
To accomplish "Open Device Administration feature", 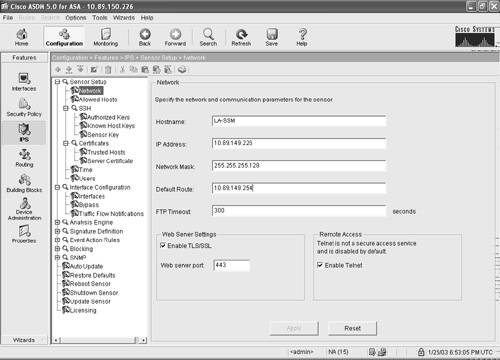I will (24, 209).
